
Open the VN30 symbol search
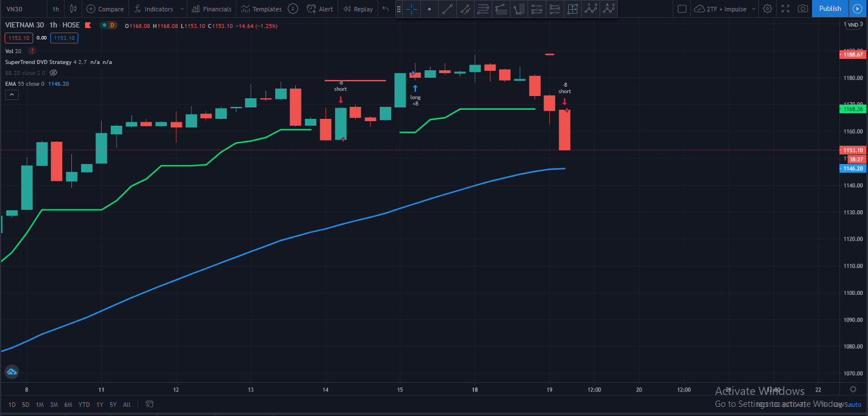[14, 9]
